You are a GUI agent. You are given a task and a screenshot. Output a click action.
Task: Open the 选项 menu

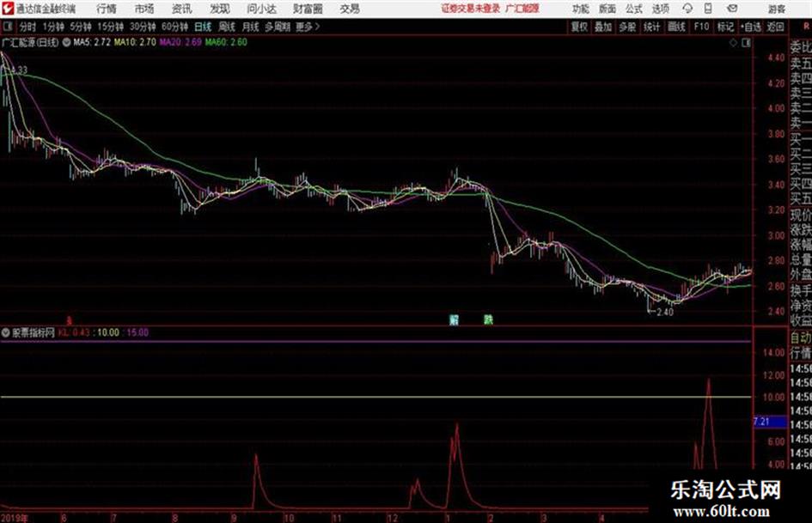click(x=660, y=9)
